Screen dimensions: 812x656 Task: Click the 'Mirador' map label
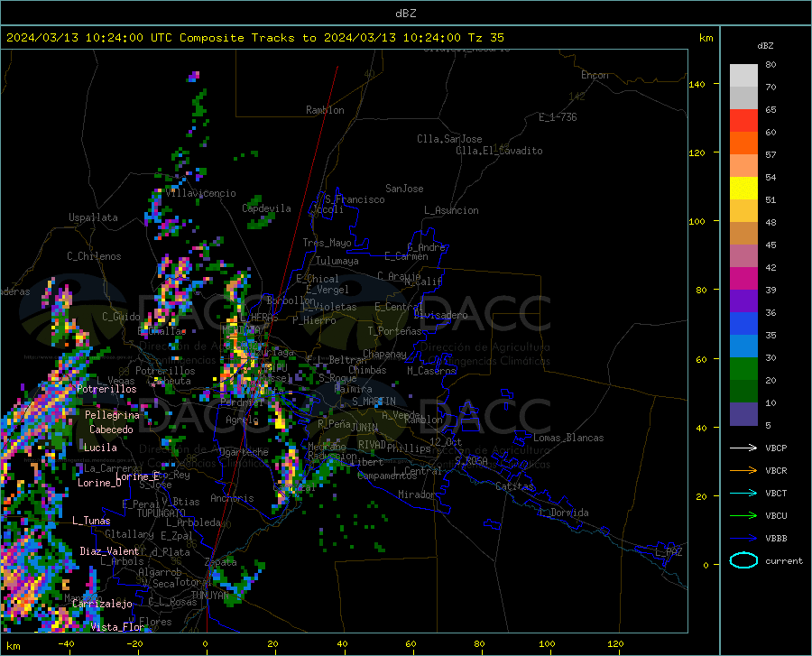(416, 494)
